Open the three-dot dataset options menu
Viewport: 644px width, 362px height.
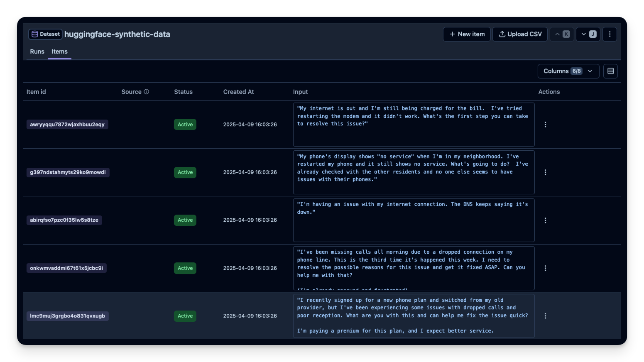tap(610, 34)
